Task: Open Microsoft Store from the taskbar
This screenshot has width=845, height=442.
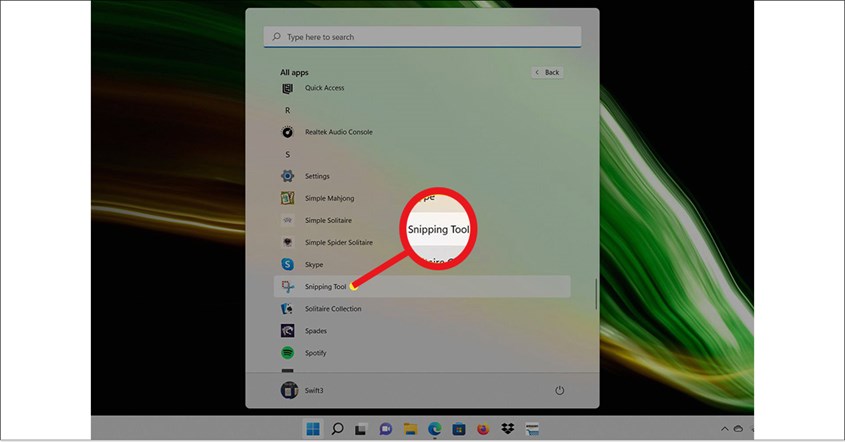Action: point(459,429)
